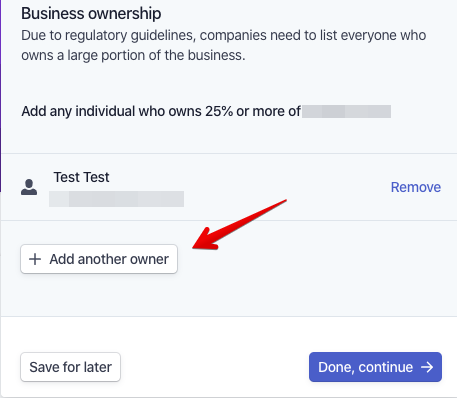Add another owner to the business
The image size is (457, 398).
pyautogui.click(x=99, y=259)
